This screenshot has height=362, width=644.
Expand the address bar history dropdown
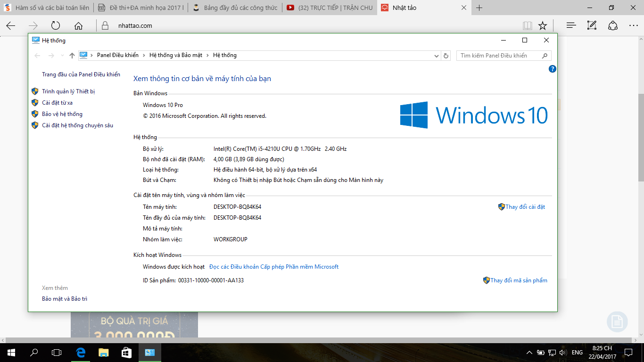437,56
